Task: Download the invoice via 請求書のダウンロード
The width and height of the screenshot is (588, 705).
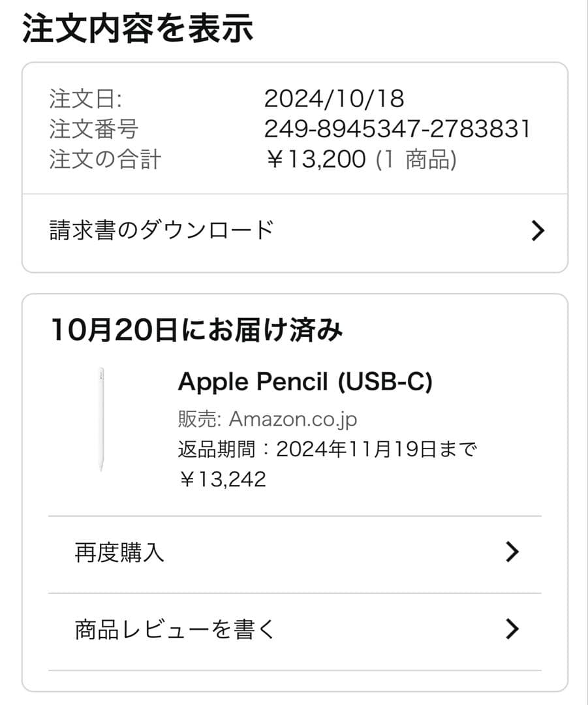Action: click(x=161, y=230)
